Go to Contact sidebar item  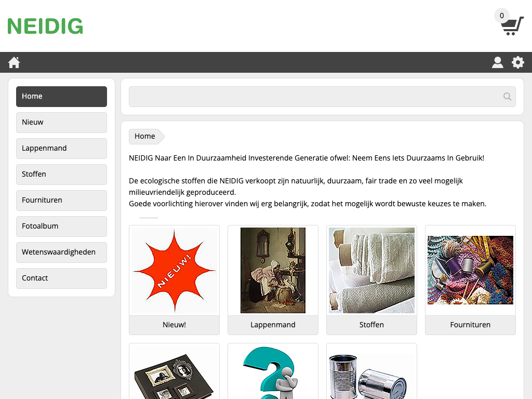click(x=61, y=278)
